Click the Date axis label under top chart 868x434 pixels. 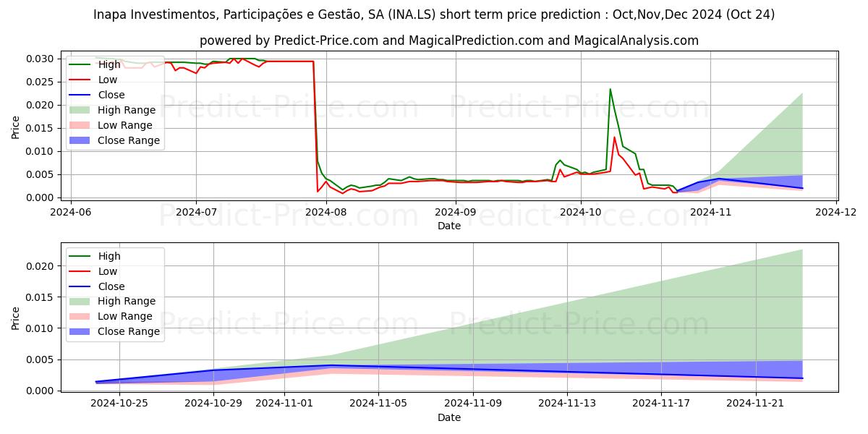(x=448, y=226)
